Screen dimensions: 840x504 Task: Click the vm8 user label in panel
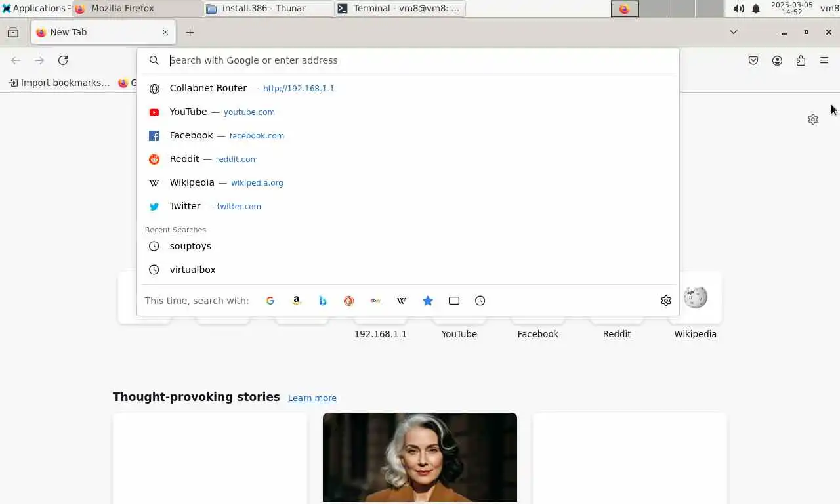tap(829, 9)
